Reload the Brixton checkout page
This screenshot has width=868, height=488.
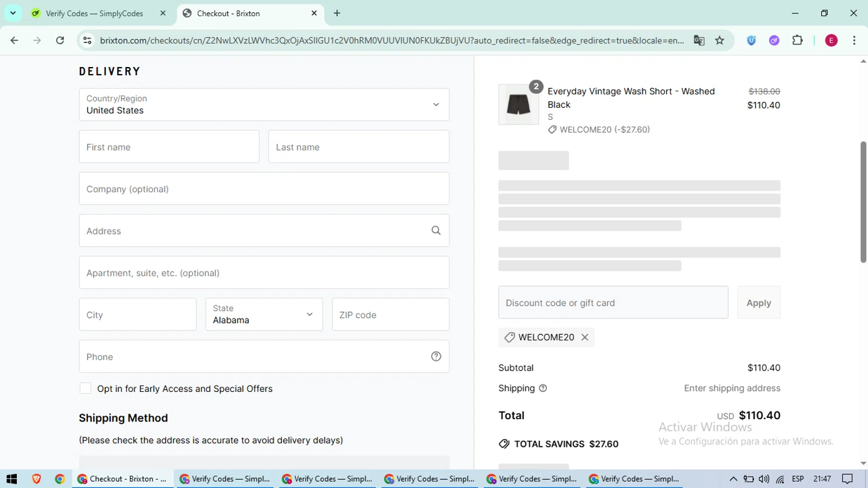point(60,41)
